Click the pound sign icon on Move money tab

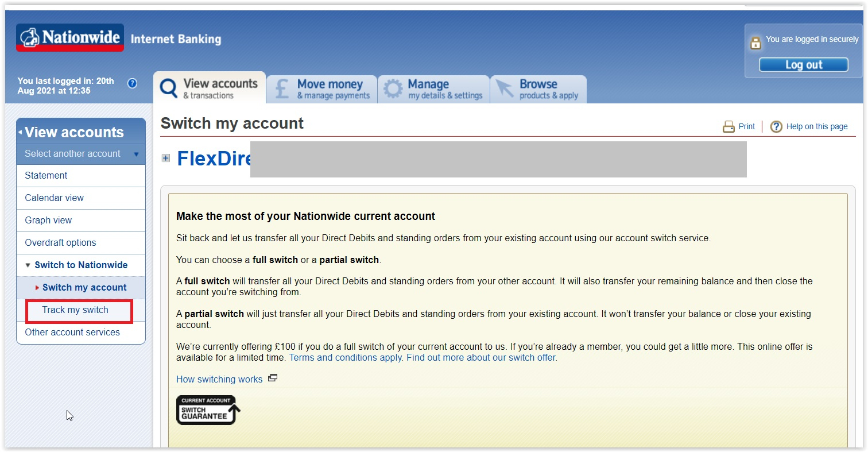click(x=281, y=89)
